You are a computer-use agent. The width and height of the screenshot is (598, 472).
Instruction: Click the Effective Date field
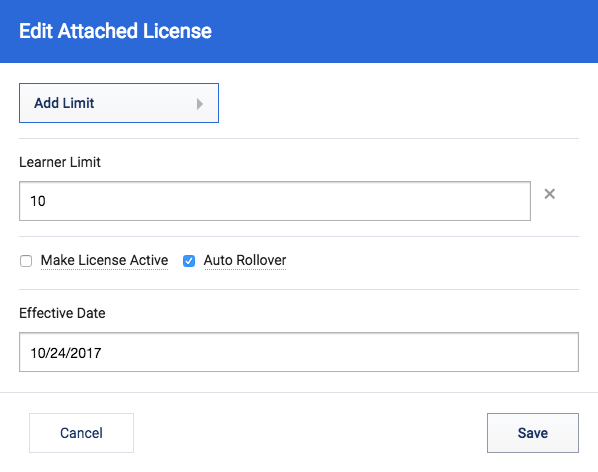299,352
